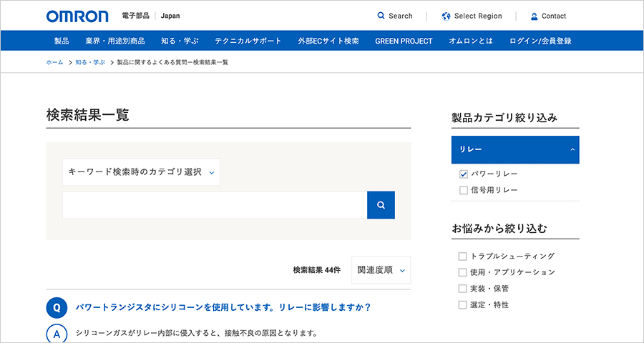644x343 pixels.
Task: Click the OMRON logo
Action: 77,16
